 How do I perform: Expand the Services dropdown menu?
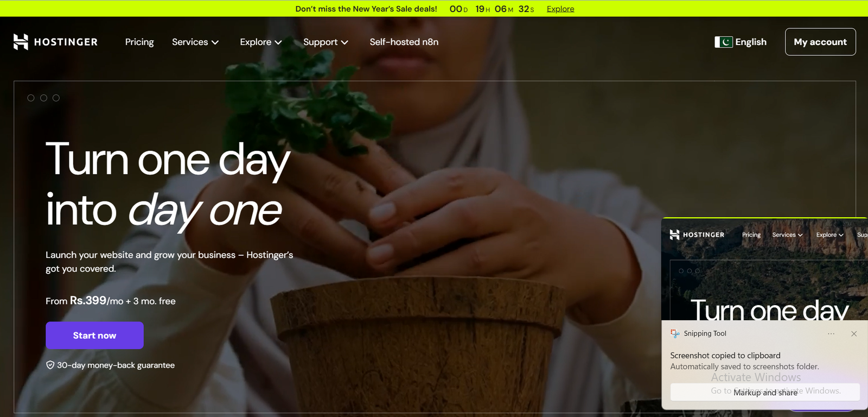[x=195, y=42]
